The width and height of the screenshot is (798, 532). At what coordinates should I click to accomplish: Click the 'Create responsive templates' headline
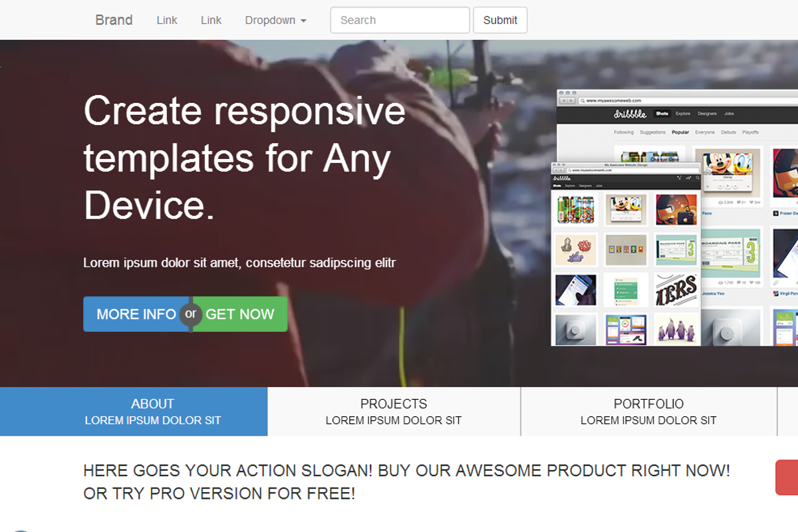coord(244,157)
